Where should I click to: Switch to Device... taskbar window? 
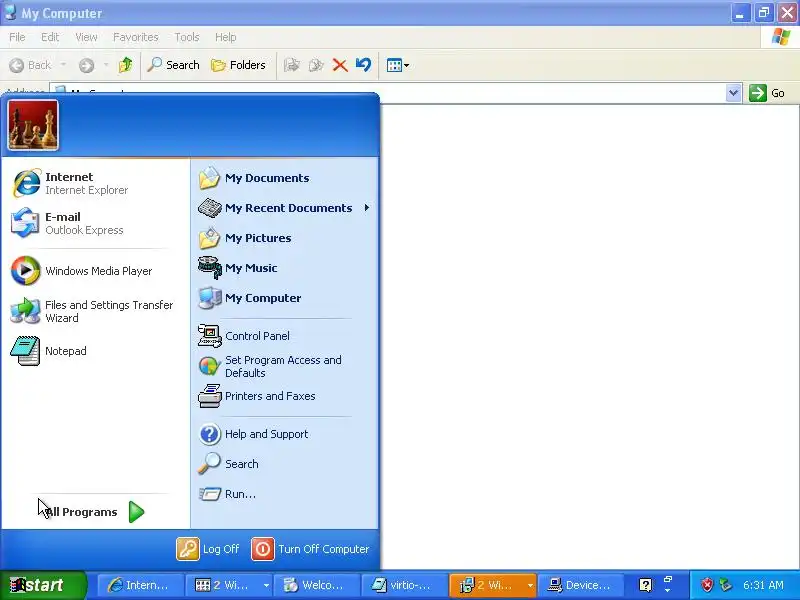[581, 585]
